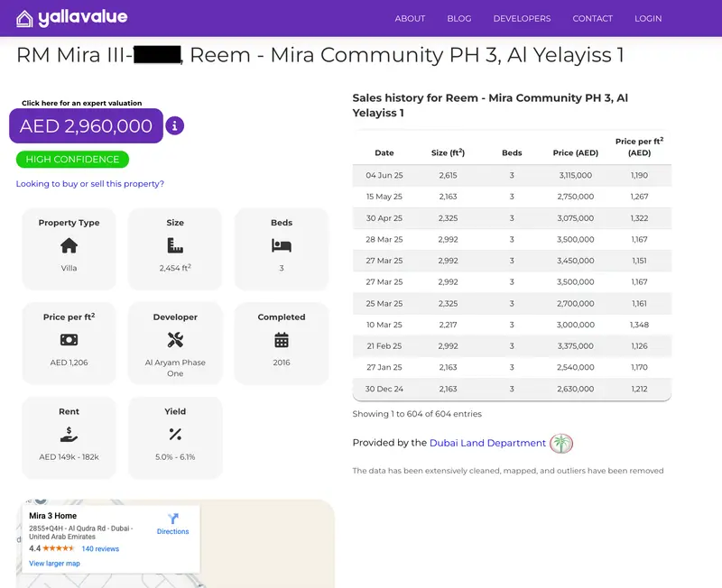Click the map Directions arrow icon
Screen dimensions: 722x588
172,519
